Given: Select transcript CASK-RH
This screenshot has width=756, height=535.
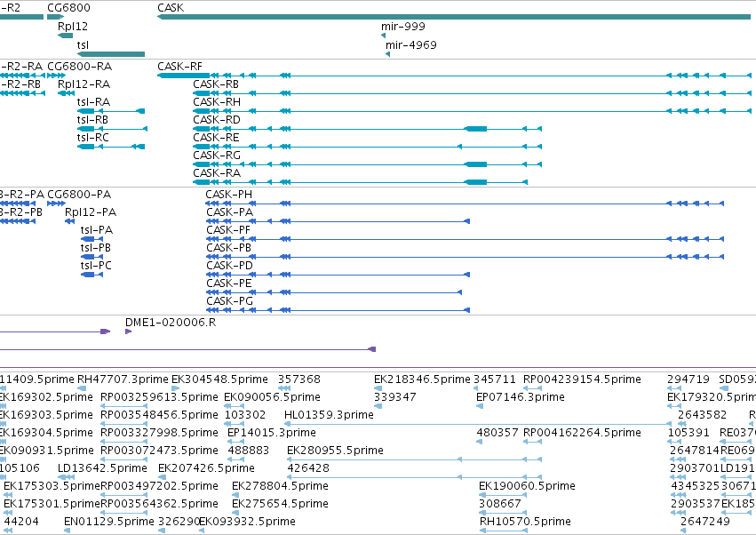Looking at the screenshot, I should (472, 111).
